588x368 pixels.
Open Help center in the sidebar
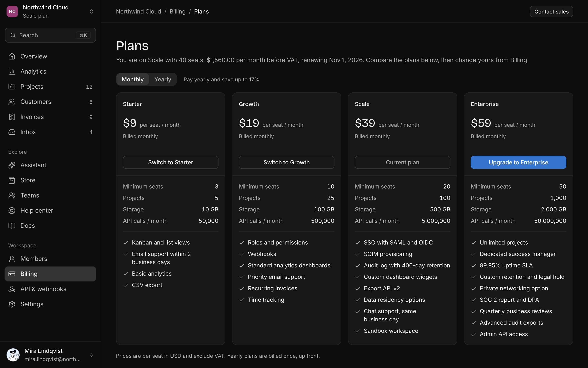(x=50, y=211)
